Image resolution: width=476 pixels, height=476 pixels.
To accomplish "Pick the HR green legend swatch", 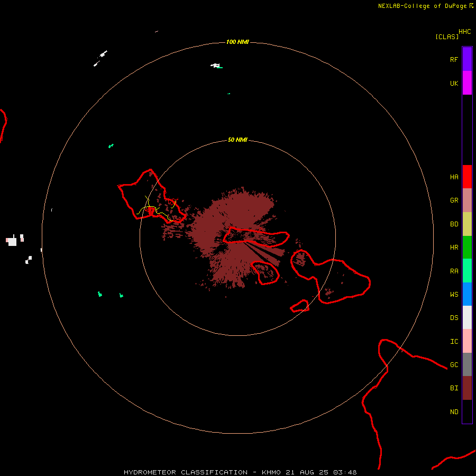I will (467, 248).
